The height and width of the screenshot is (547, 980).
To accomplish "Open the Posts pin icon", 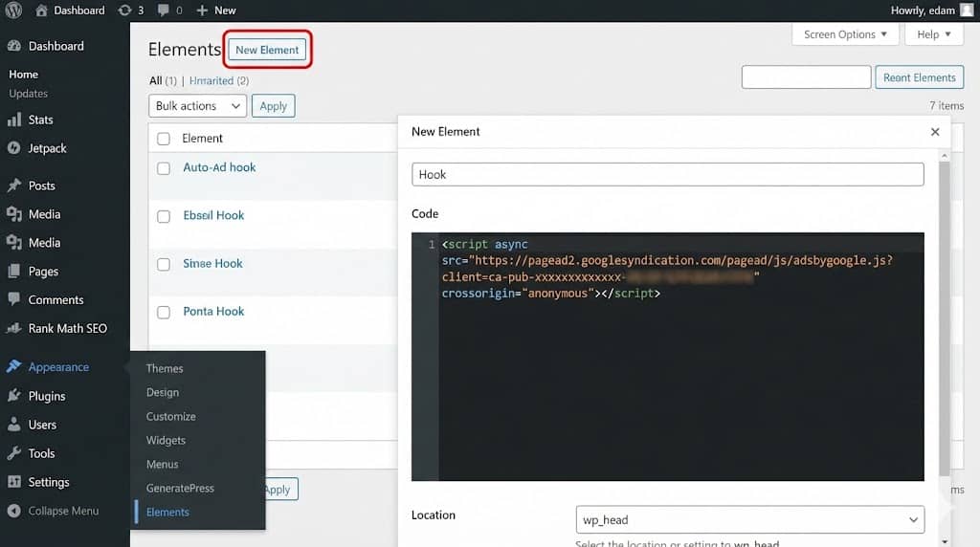I will click(x=13, y=186).
